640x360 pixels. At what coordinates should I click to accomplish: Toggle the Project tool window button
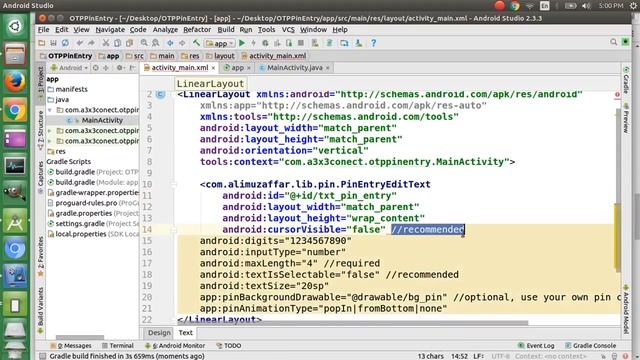pyautogui.click(x=40, y=84)
